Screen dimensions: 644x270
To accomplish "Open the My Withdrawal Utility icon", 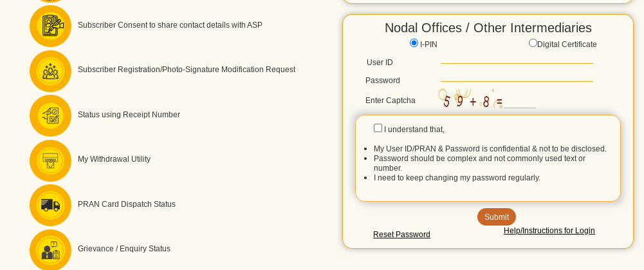I will [50, 160].
